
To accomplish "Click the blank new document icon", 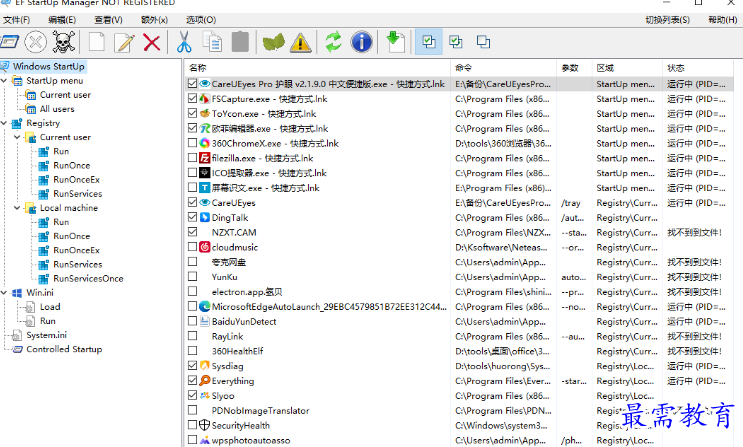I will [97, 42].
